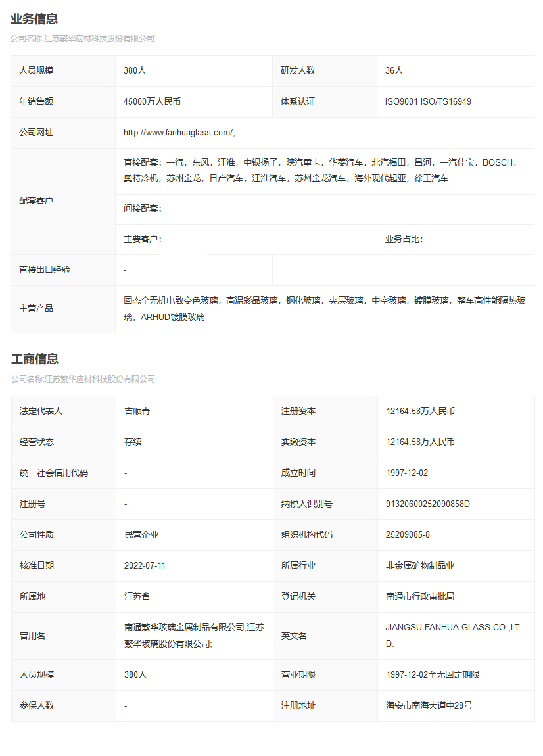Click the legal representative name 吉顺青
Screen dimensions: 543x756
tap(137, 412)
